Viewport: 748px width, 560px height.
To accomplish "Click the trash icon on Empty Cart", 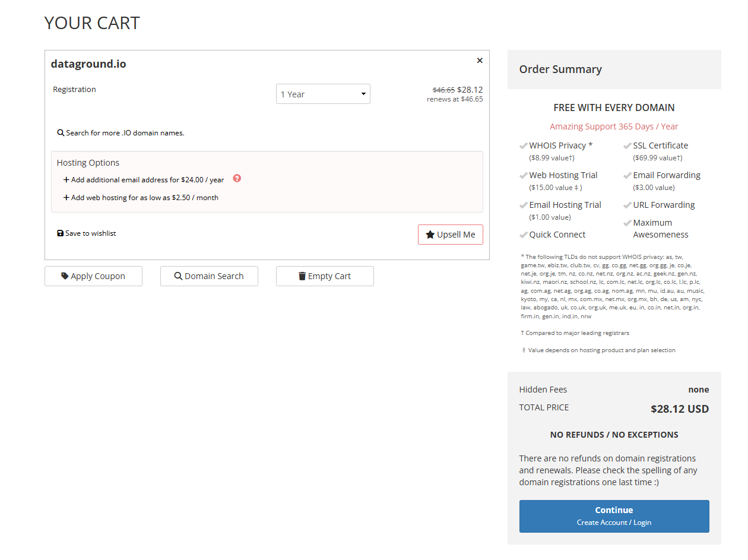I will click(x=302, y=276).
